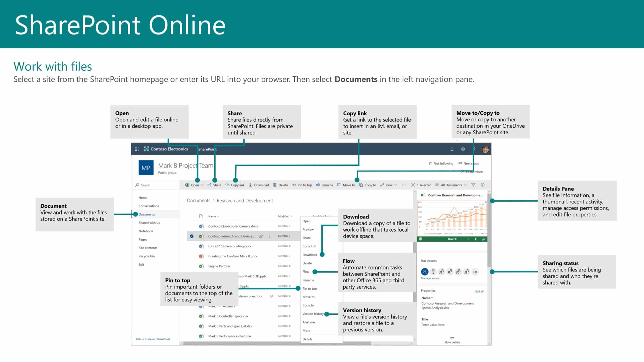
Task: Click Next steps in site header
Action: [468, 163]
